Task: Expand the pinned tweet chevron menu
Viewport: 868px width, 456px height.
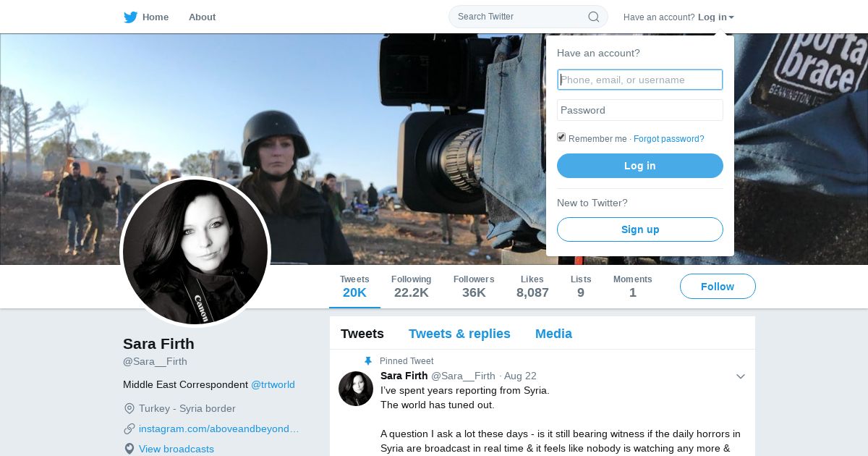Action: coord(741,376)
